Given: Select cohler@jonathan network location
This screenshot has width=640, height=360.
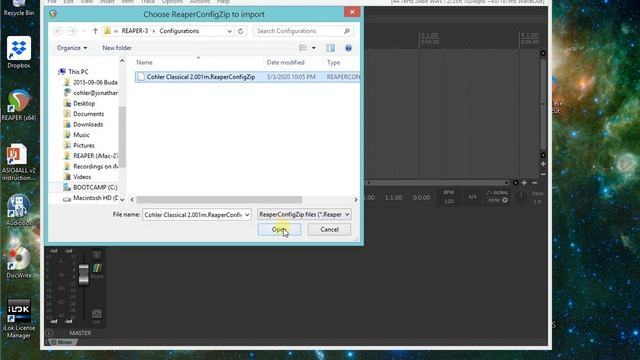Looking at the screenshot, I should [x=91, y=93].
